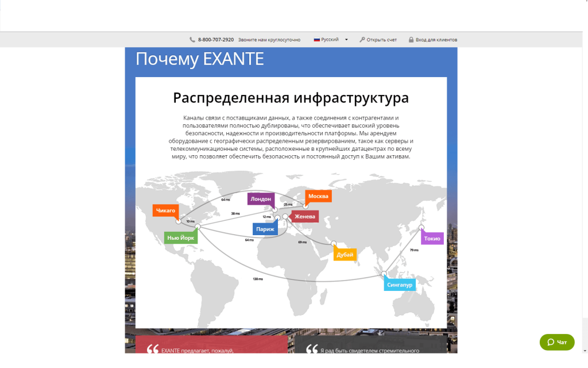This screenshot has width=588, height=368.
Task: Click the Сингапур map label
Action: (x=400, y=285)
